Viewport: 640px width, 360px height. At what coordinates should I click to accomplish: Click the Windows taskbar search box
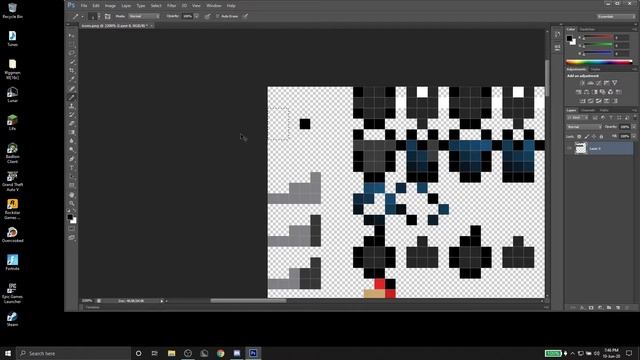pyautogui.click(x=74, y=353)
